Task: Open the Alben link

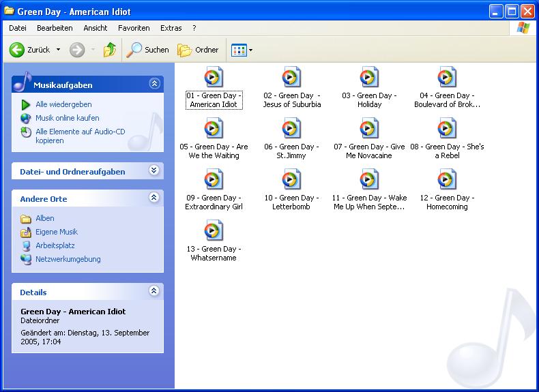Action: [44, 219]
